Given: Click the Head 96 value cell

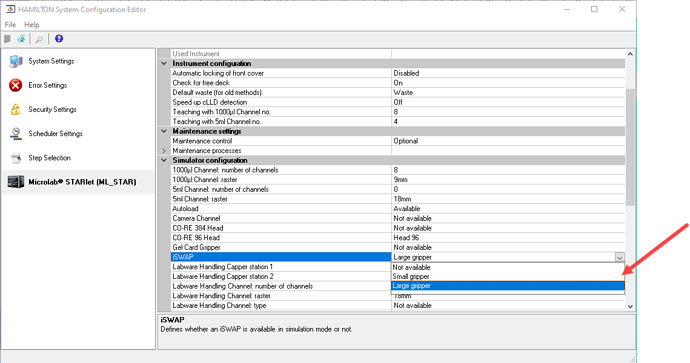Looking at the screenshot, I should pos(508,238).
